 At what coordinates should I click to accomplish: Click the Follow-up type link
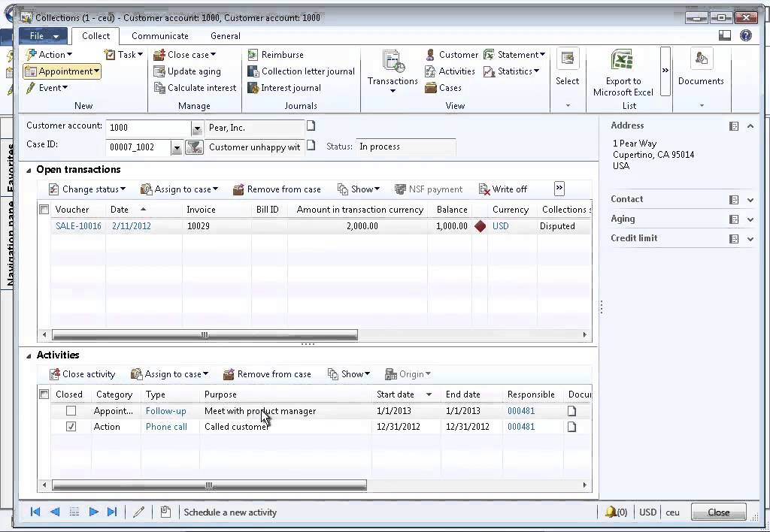pyautogui.click(x=166, y=411)
